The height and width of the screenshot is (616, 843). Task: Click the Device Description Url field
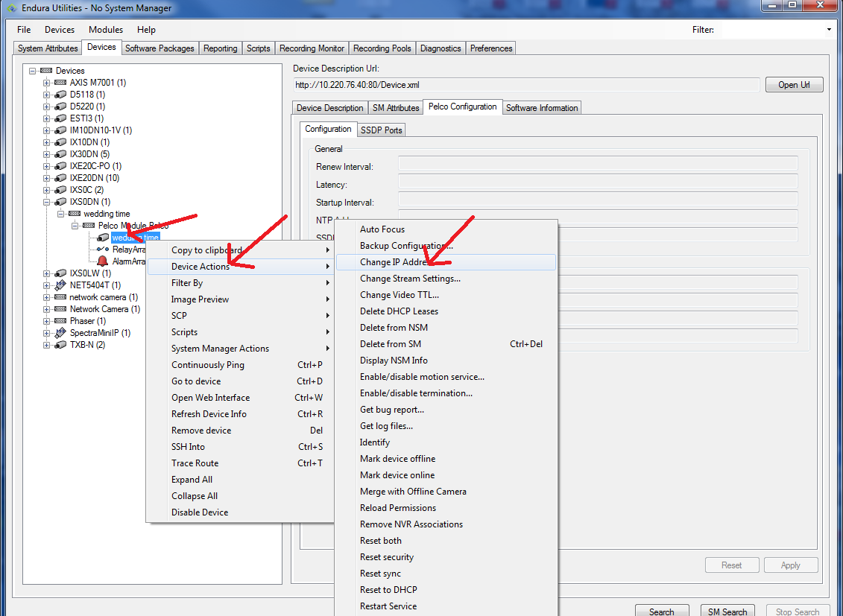[x=526, y=85]
